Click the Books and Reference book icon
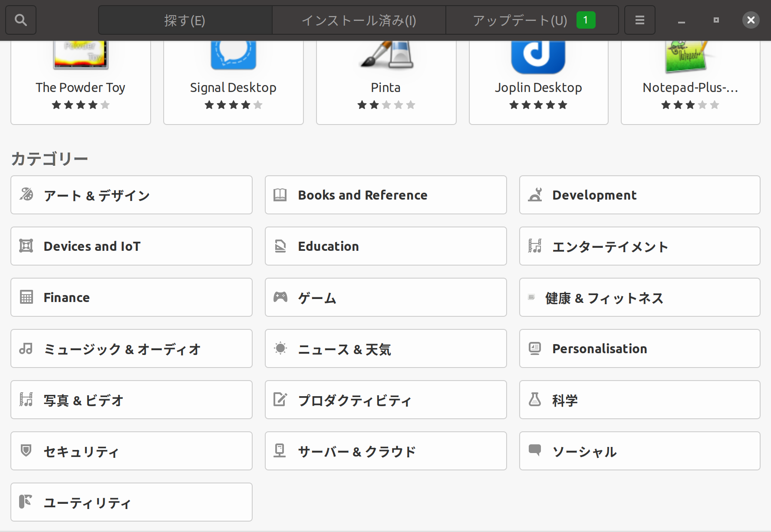Viewport: 771px width, 532px height. coord(280,195)
